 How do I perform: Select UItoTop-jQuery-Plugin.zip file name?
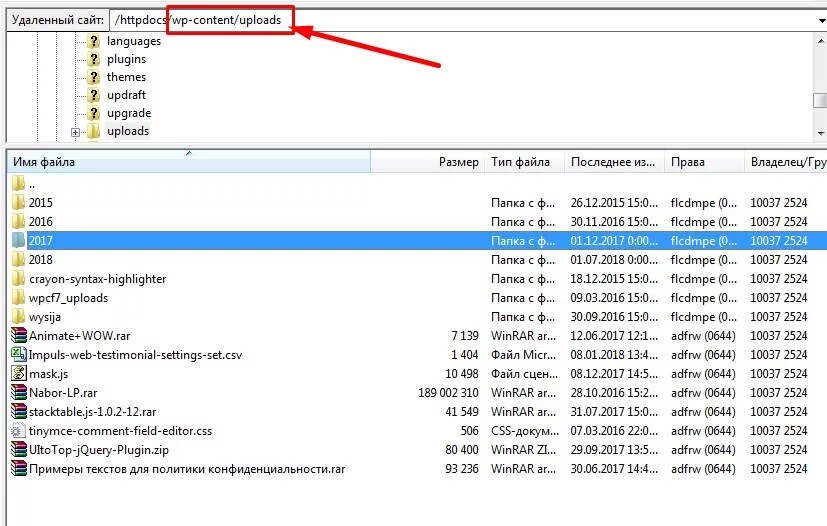point(99,450)
